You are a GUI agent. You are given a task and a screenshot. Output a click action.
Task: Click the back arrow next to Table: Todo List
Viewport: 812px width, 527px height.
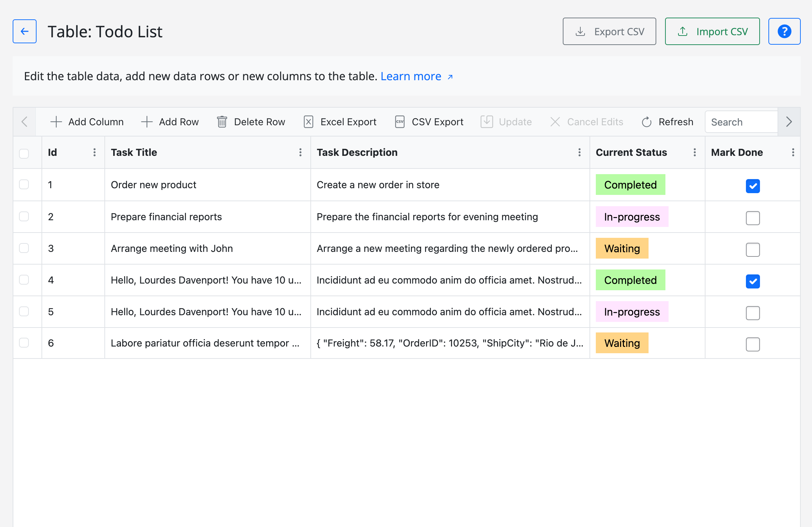click(24, 31)
